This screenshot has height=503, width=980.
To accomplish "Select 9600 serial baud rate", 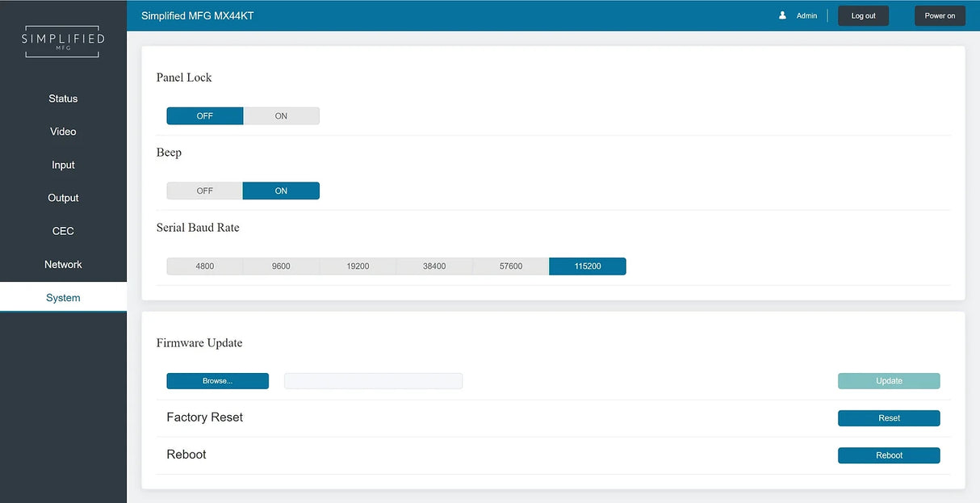I will 281,266.
